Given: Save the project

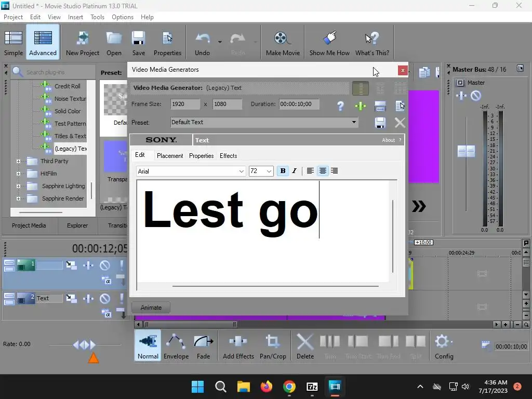Looking at the screenshot, I should tap(138, 43).
